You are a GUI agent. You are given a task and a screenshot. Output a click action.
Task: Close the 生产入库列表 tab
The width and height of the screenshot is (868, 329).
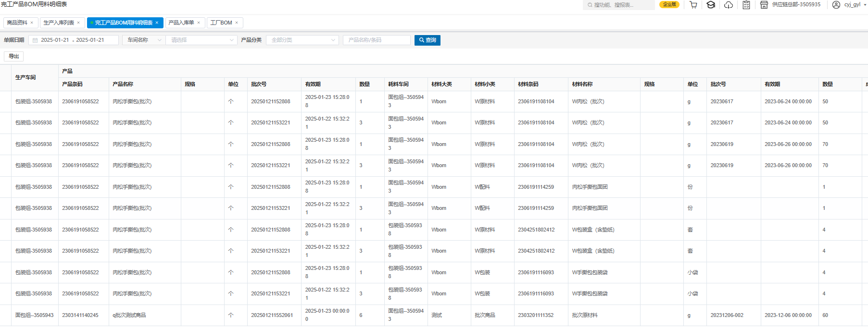(x=78, y=23)
